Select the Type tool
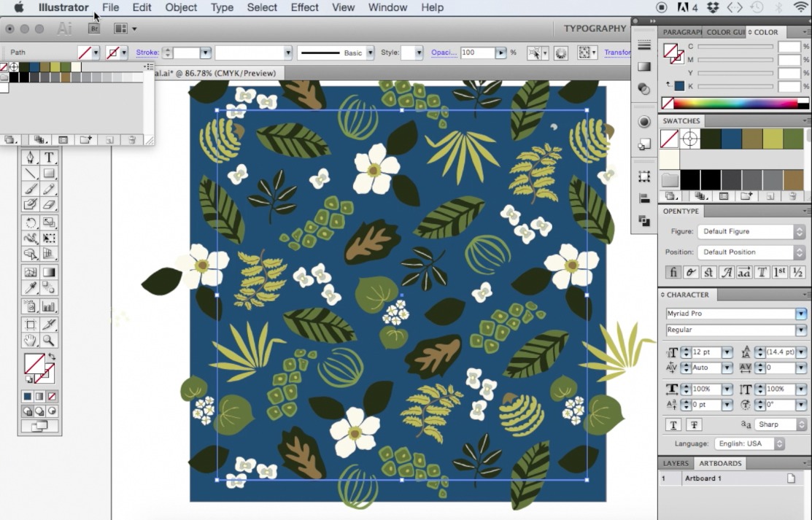 pyautogui.click(x=49, y=158)
